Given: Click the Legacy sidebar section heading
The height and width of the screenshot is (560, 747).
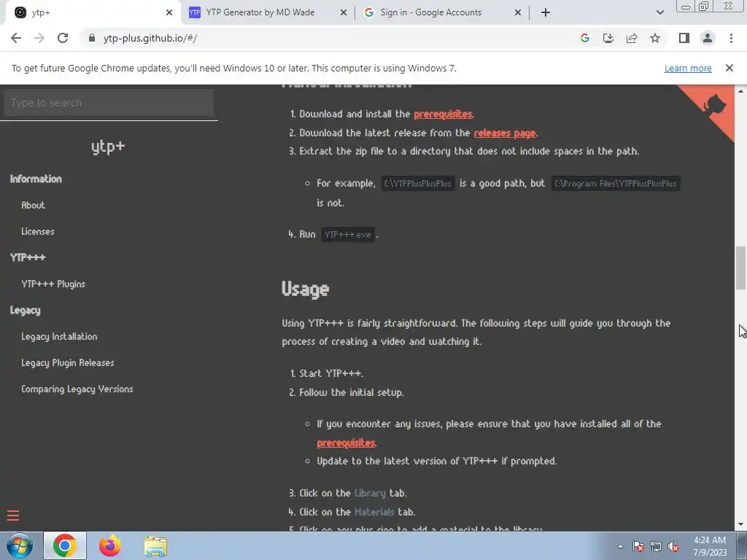Looking at the screenshot, I should 26,311.
